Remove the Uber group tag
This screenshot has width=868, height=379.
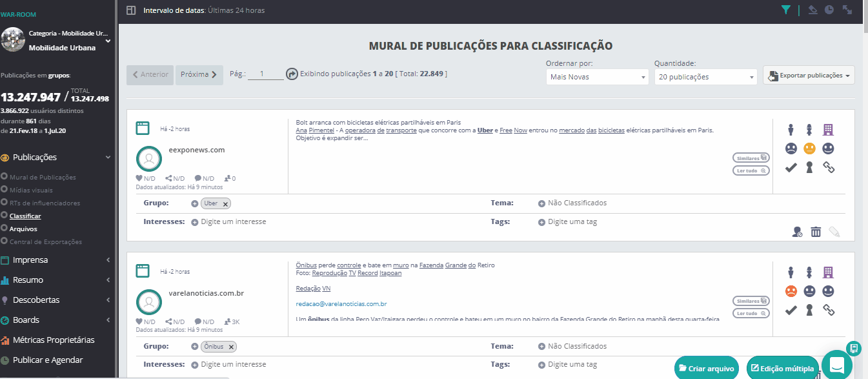click(225, 204)
